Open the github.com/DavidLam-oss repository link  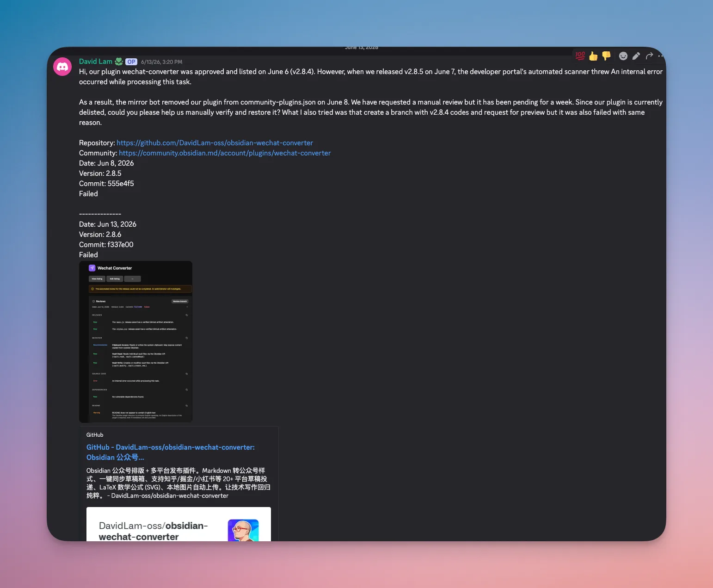point(215,143)
